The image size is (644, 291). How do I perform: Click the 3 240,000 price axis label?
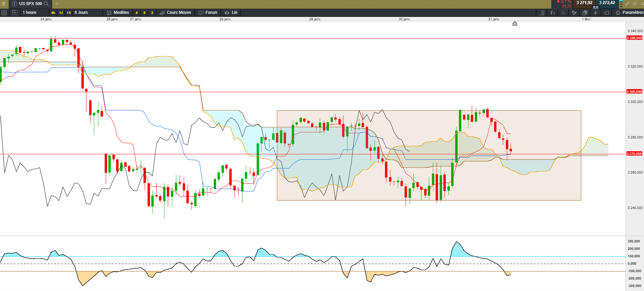pyautogui.click(x=635, y=208)
